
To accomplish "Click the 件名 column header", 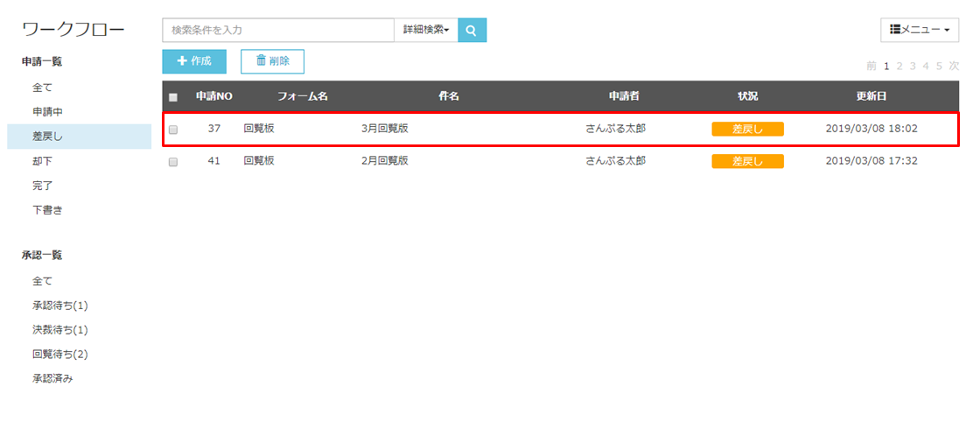I will coord(449,96).
